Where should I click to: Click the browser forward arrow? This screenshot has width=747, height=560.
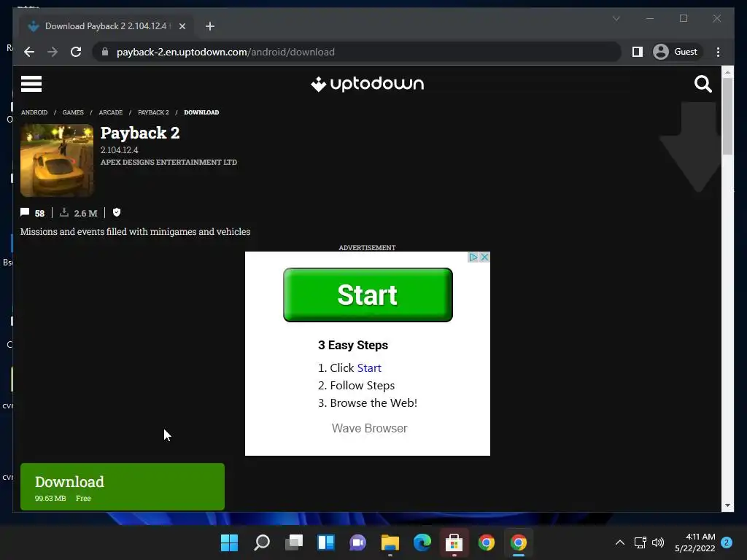53,52
